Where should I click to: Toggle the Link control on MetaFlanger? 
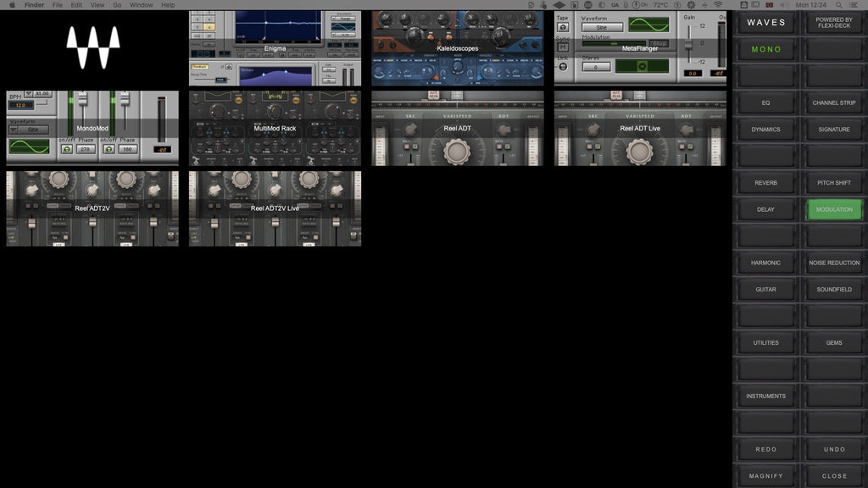pos(562,66)
